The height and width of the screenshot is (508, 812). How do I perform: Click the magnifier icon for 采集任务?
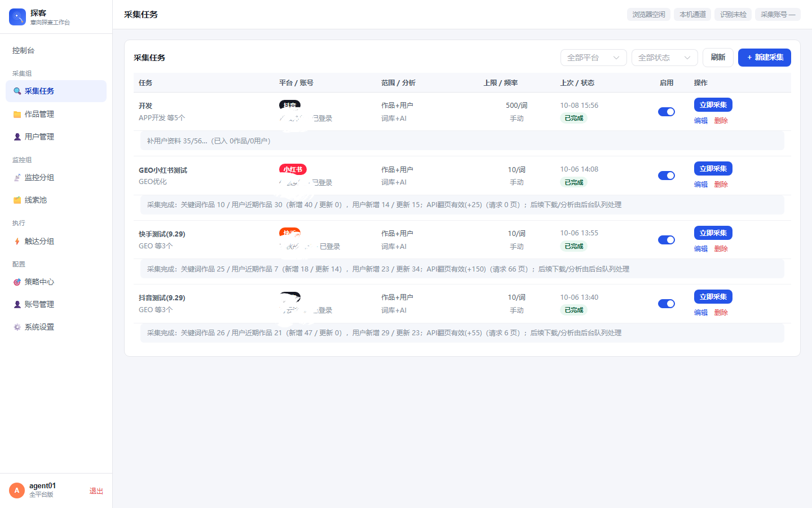(x=17, y=91)
